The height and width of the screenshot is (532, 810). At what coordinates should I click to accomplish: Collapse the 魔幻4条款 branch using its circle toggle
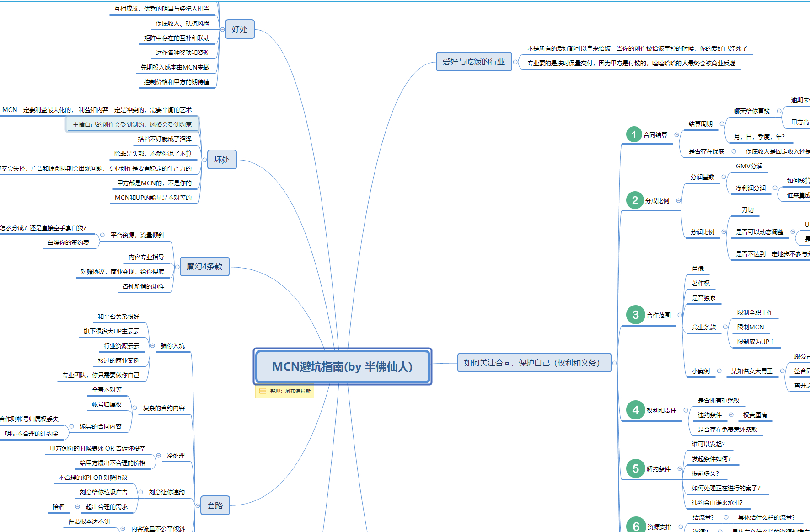point(177,267)
